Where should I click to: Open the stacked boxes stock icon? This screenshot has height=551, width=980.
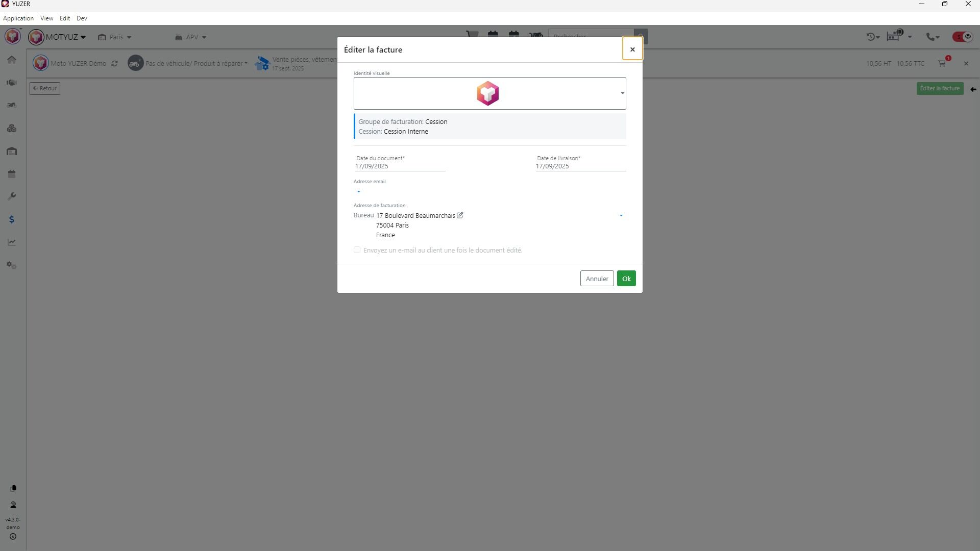(12, 128)
